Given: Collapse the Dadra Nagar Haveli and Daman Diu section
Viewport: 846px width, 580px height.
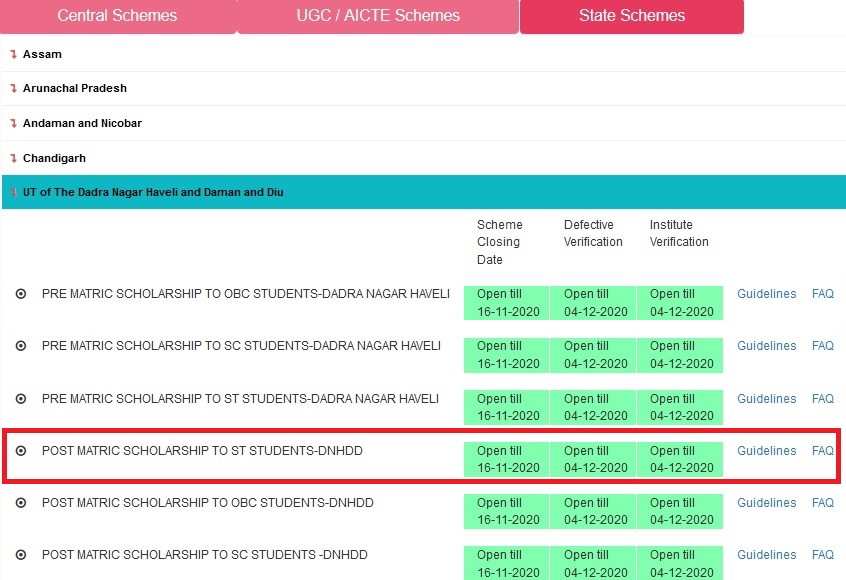Looking at the screenshot, I should coord(153,192).
